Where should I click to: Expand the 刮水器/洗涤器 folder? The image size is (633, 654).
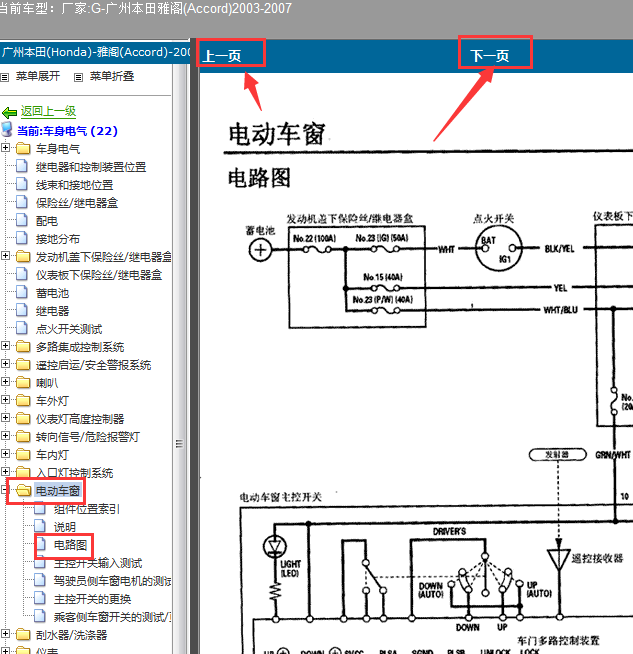pyautogui.click(x=5, y=634)
